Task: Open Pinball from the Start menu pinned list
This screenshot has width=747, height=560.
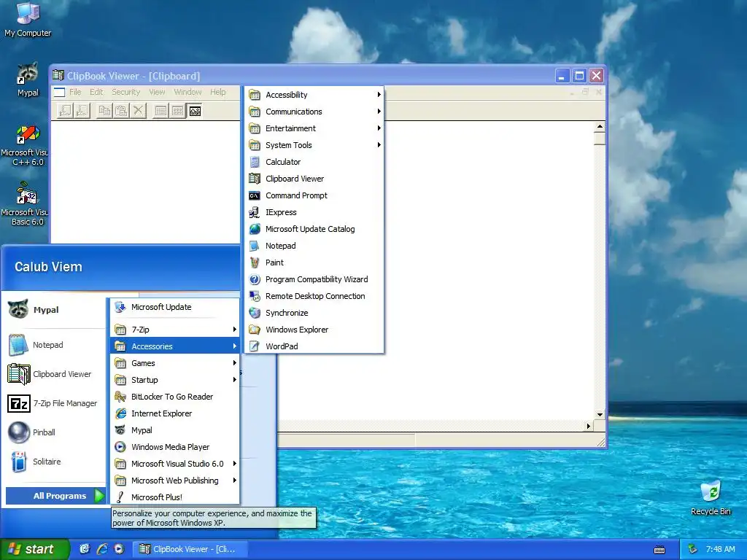Action: pyautogui.click(x=54, y=432)
